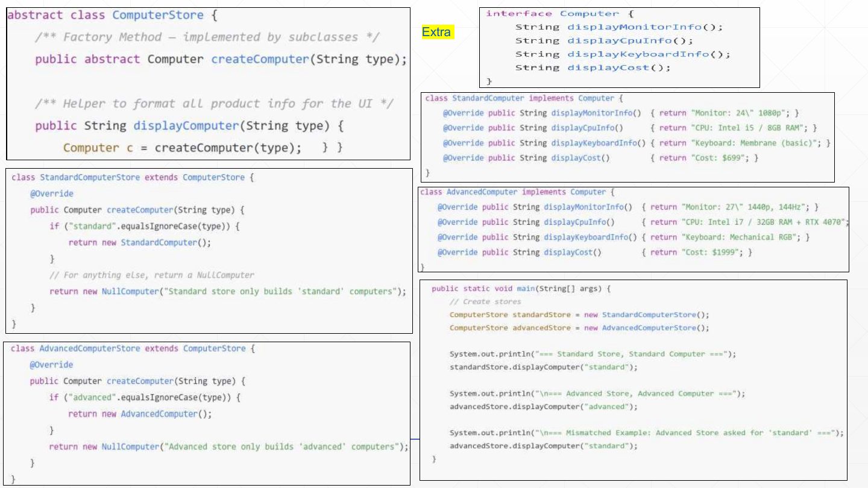This screenshot has height=488, width=868.
Task: Select the "Mismatched Example" println line
Action: pyautogui.click(x=647, y=433)
